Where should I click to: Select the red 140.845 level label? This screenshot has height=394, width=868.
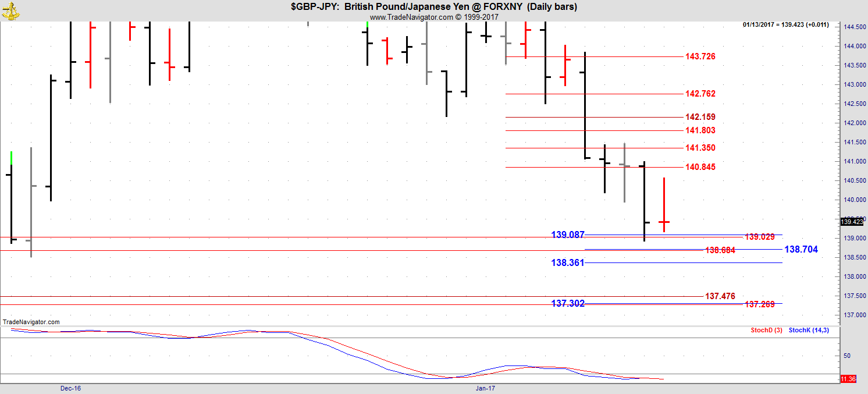(700, 167)
